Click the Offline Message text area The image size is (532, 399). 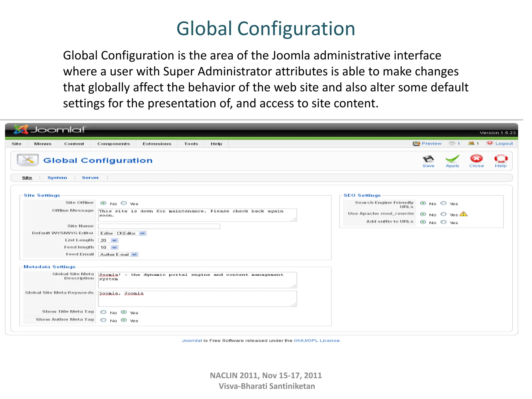pyautogui.click(x=197, y=215)
